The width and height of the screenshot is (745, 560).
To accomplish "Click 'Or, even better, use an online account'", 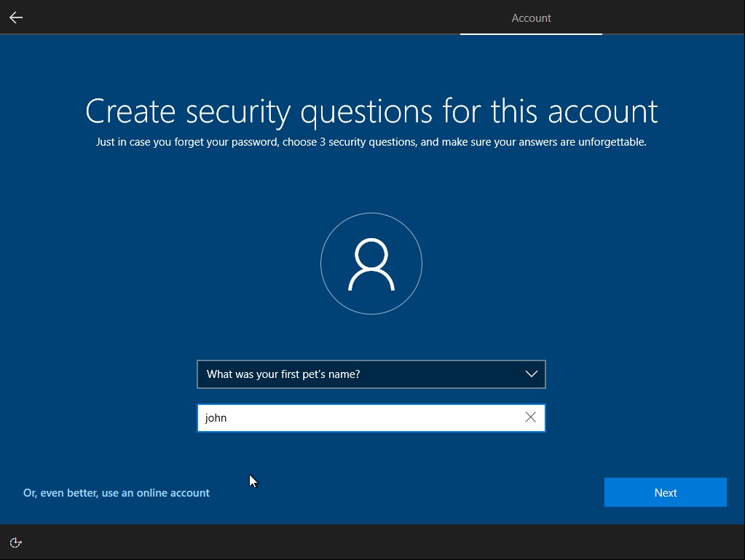I will pos(117,492).
